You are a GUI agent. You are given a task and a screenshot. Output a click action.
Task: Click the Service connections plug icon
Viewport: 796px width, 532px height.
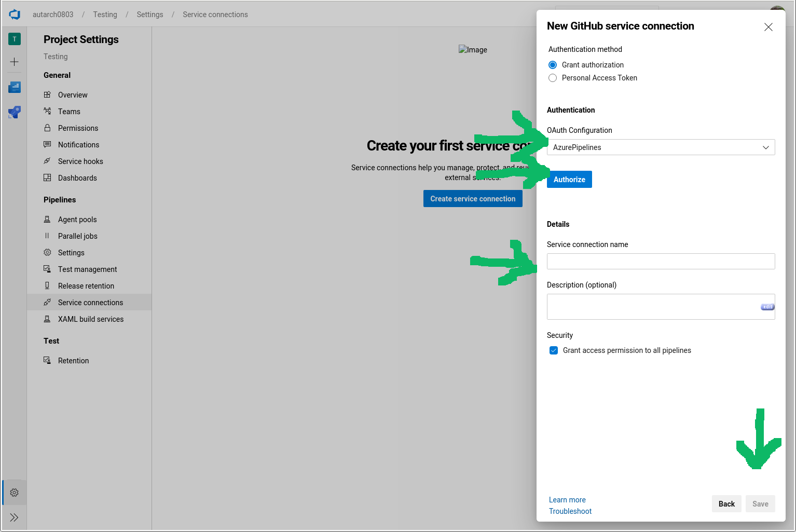47,302
